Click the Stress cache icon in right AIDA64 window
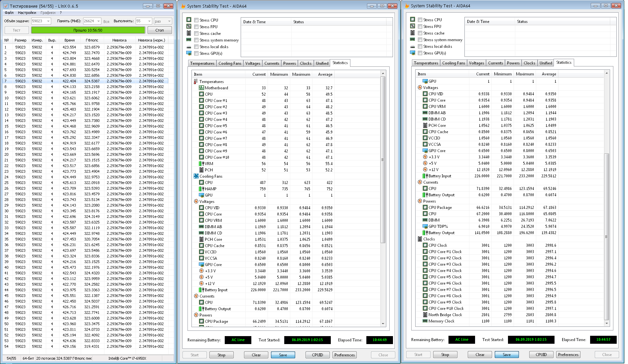 413,33
